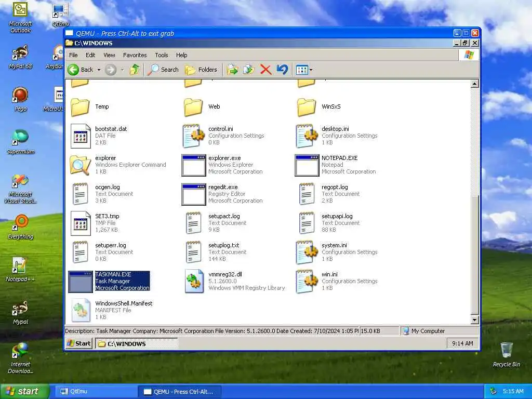Select bootstat.dat file icon

pos(81,136)
